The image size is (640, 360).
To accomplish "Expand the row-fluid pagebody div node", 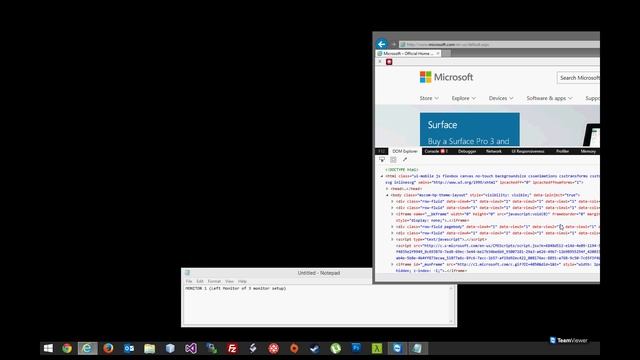I will 392,227.
